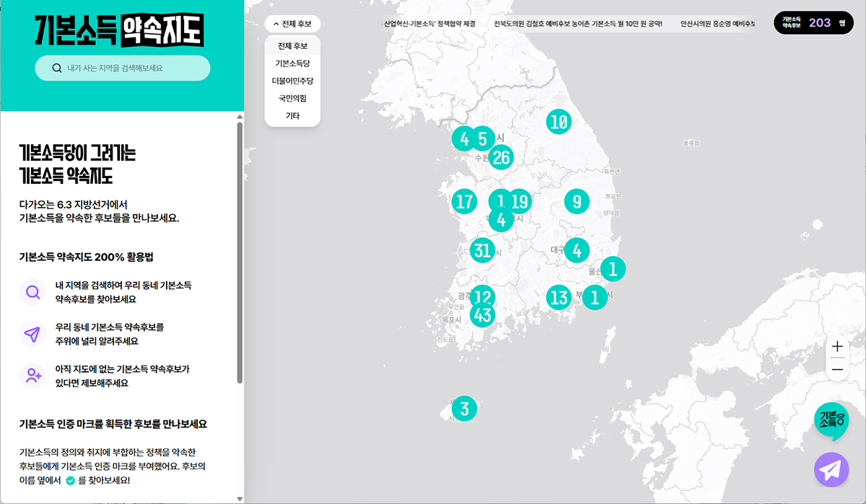Click the 203명 candidate count badge

pyautogui.click(x=813, y=23)
